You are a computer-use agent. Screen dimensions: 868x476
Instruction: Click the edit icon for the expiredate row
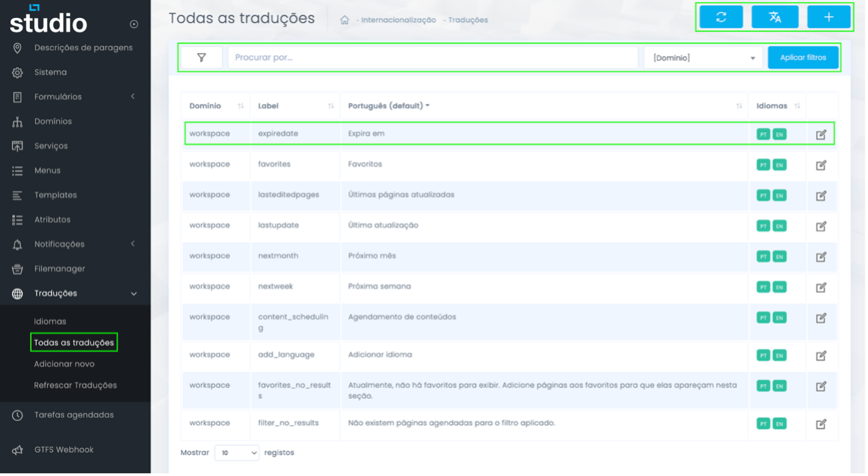821,134
